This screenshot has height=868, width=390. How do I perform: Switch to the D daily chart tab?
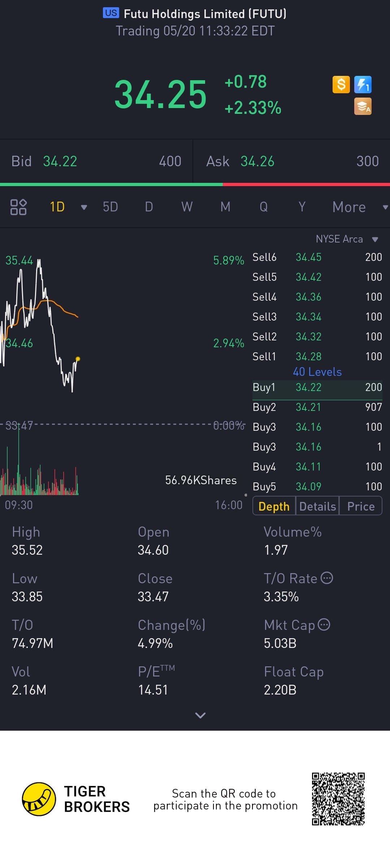pyautogui.click(x=149, y=207)
